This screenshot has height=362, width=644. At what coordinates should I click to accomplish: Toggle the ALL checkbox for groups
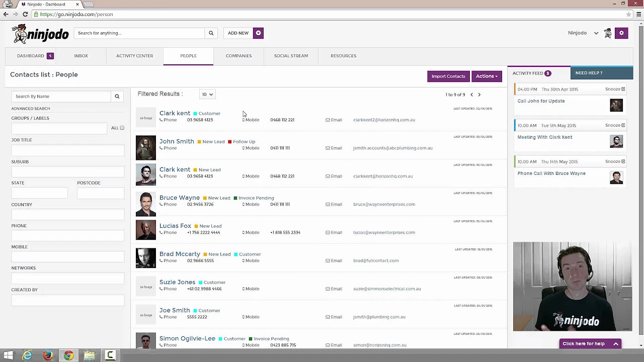pos(122,128)
